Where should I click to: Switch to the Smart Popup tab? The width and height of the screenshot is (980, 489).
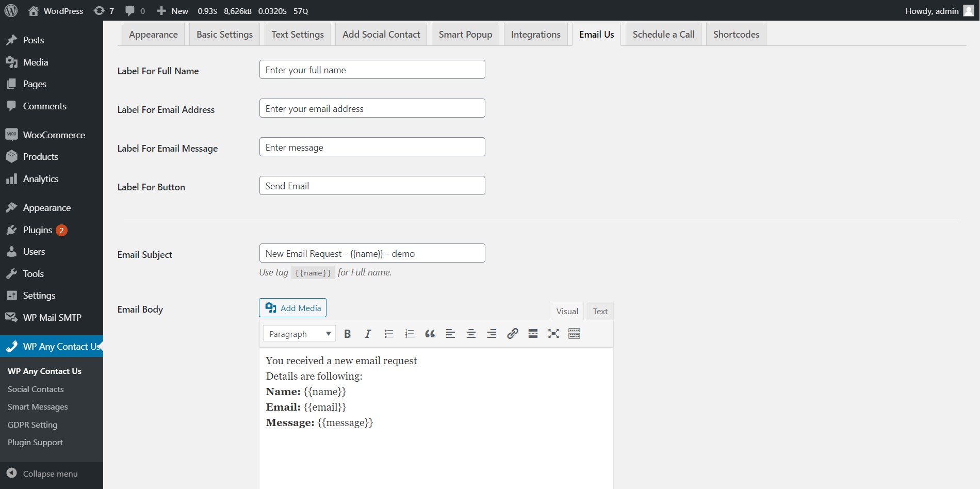point(465,35)
